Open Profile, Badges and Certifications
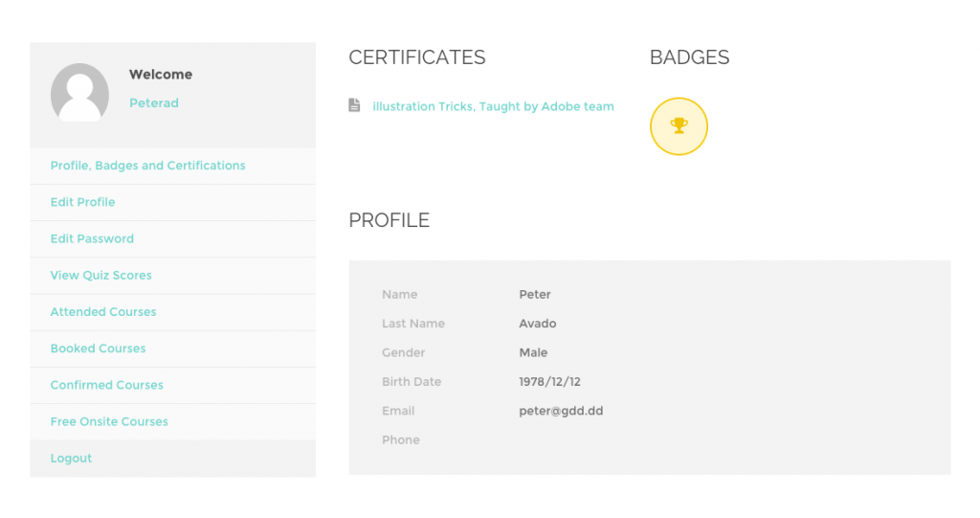 [147, 166]
